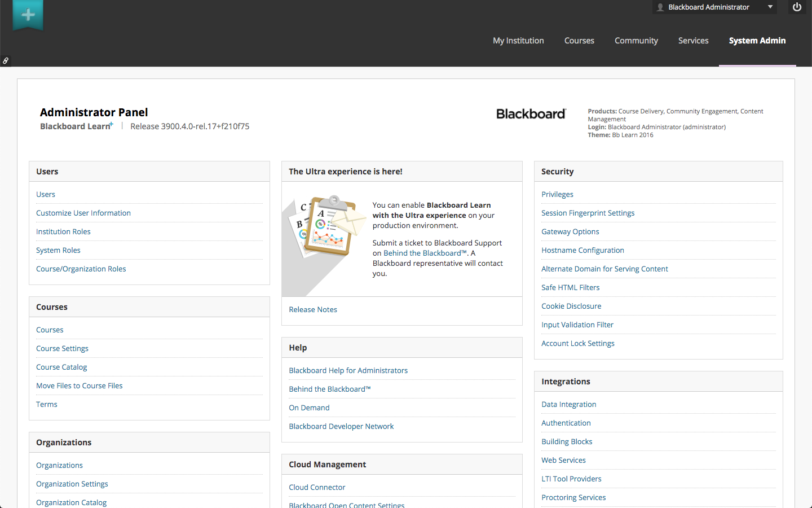Open Course/Organization Roles
Screen dimensions: 812x508
(81, 269)
